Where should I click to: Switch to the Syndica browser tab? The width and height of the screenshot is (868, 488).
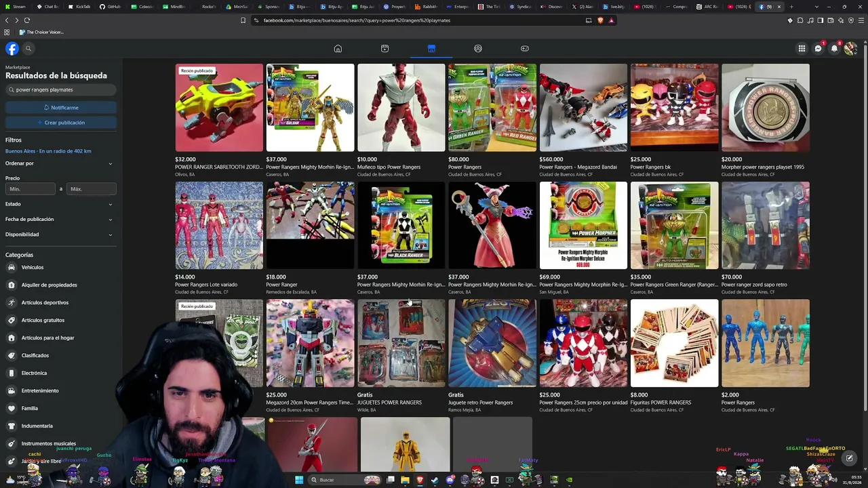[x=521, y=7]
